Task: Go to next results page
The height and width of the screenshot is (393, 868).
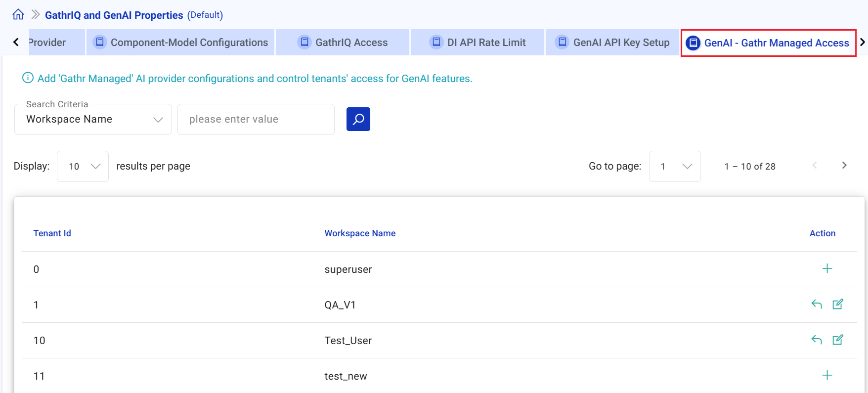Action: point(844,166)
